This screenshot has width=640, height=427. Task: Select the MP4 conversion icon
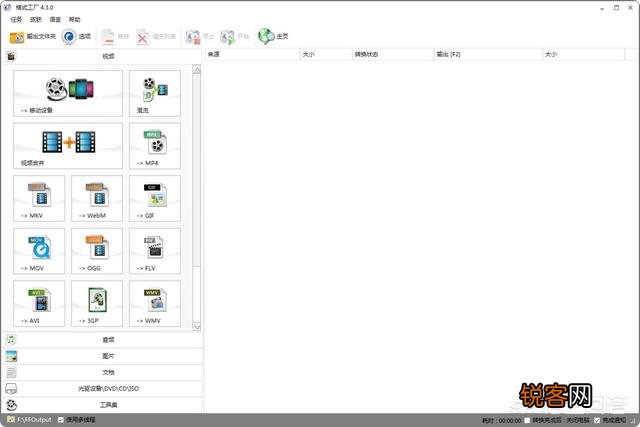coord(154,145)
